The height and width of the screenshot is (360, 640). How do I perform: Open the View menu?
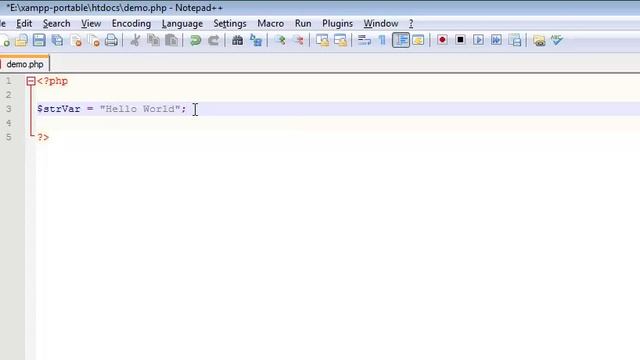point(91,24)
